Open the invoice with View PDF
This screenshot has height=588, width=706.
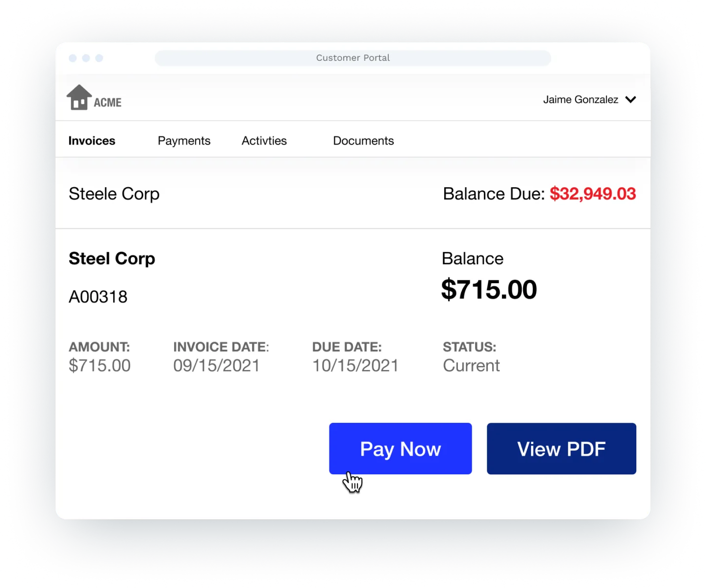coord(561,449)
